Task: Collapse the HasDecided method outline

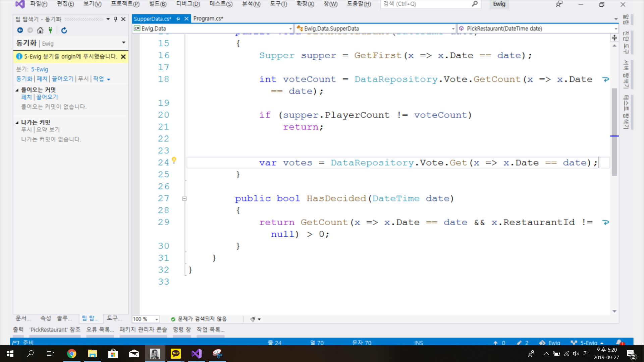Action: pos(184,198)
